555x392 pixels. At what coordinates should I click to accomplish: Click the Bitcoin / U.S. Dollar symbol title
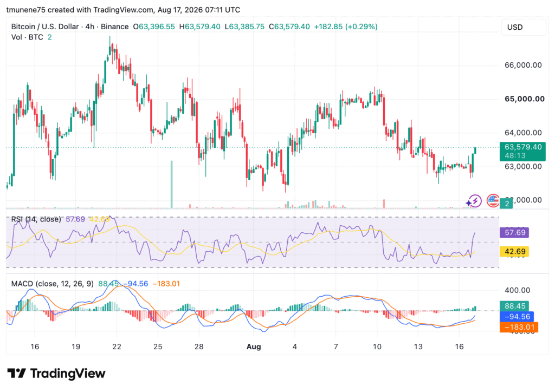click(x=45, y=27)
